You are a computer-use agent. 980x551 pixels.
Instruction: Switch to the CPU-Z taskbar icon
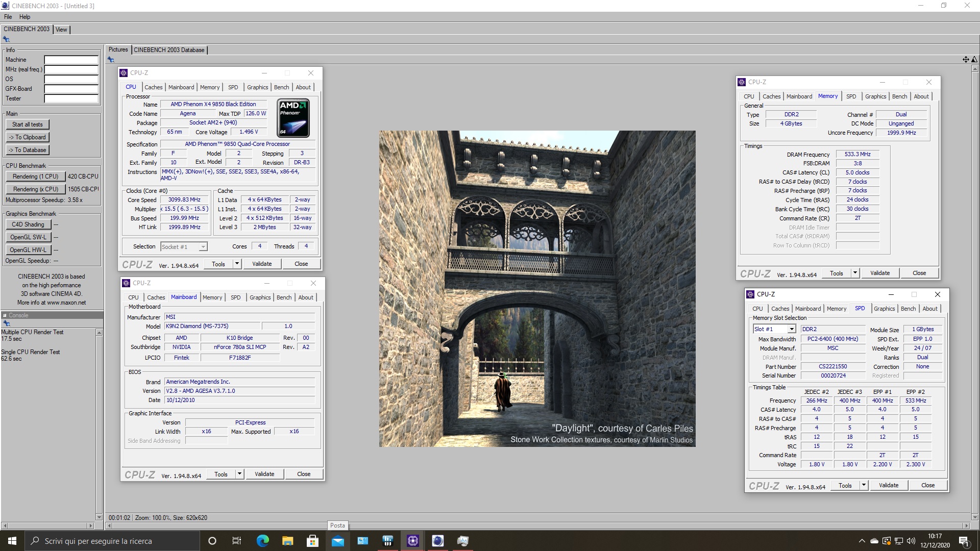[x=412, y=541]
